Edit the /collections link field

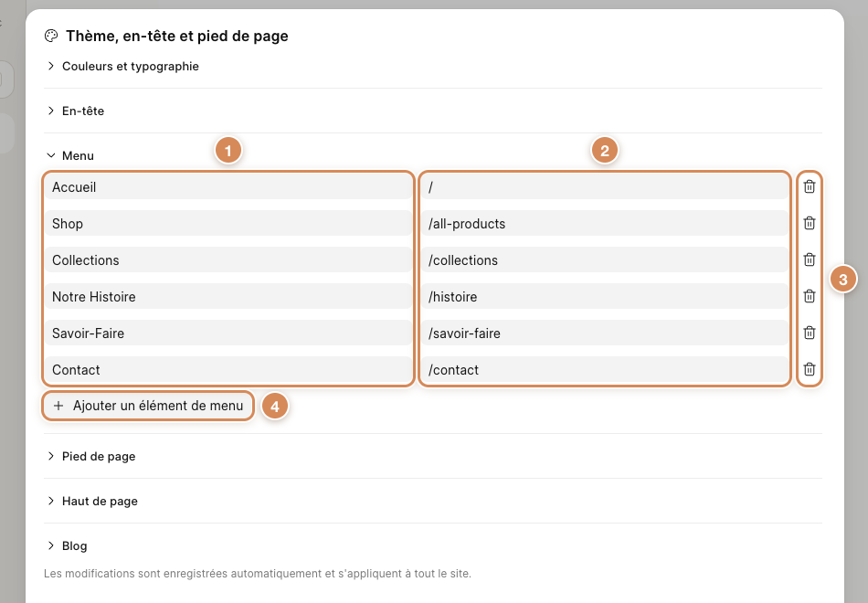coord(605,260)
